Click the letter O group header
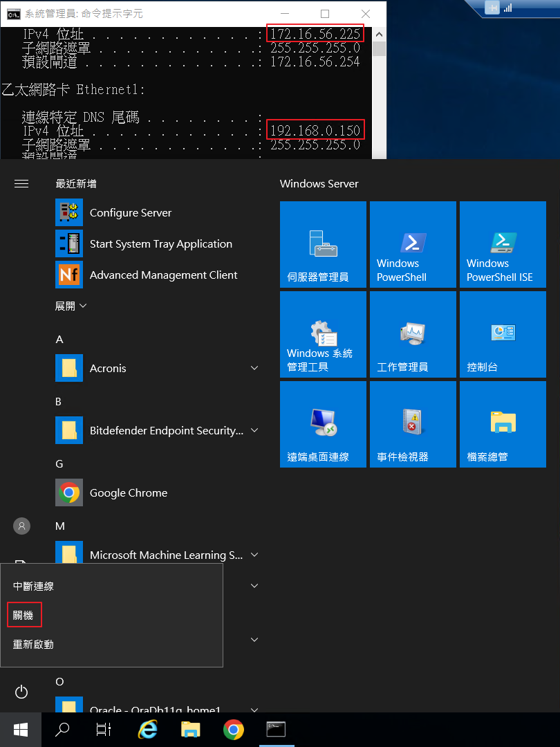560x747 pixels. coord(59,681)
